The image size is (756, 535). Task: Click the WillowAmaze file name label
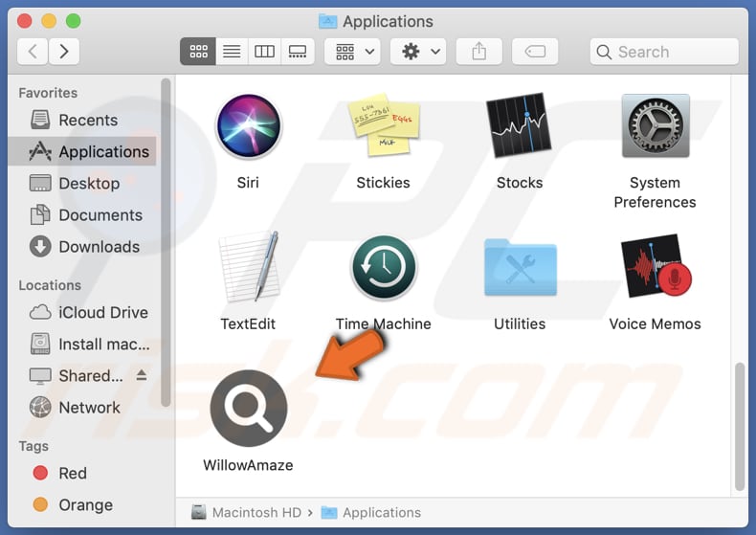click(248, 465)
